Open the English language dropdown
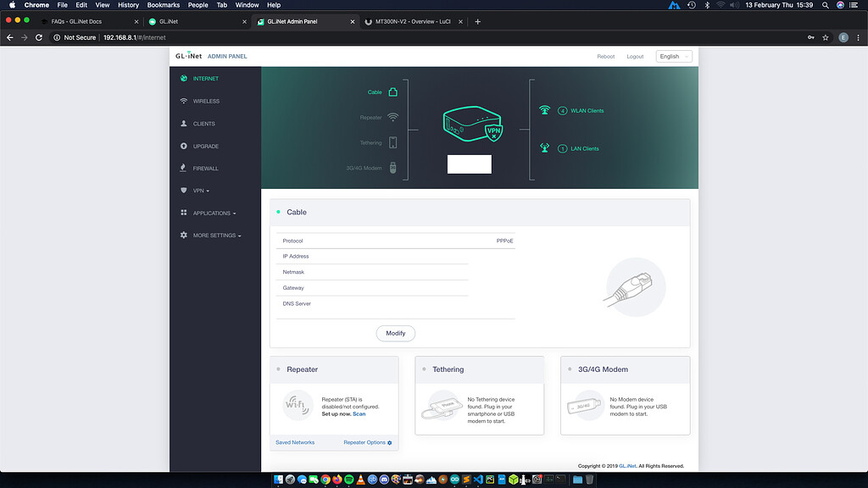Image resolution: width=868 pixels, height=488 pixels. pyautogui.click(x=674, y=57)
